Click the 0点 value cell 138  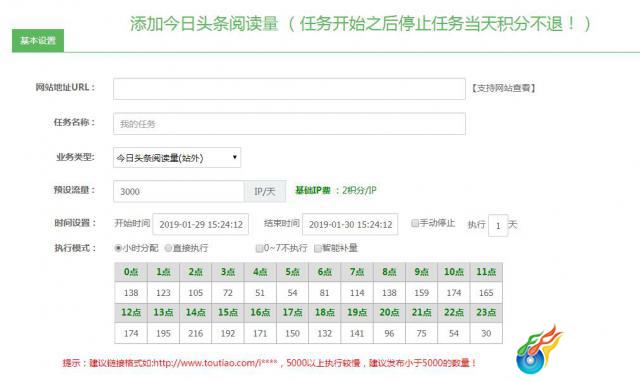(x=131, y=293)
